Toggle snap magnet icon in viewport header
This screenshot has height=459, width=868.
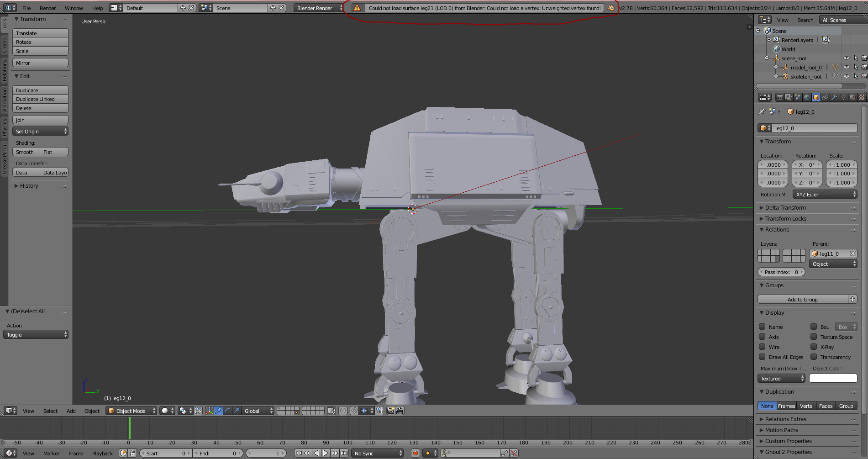[x=354, y=411]
